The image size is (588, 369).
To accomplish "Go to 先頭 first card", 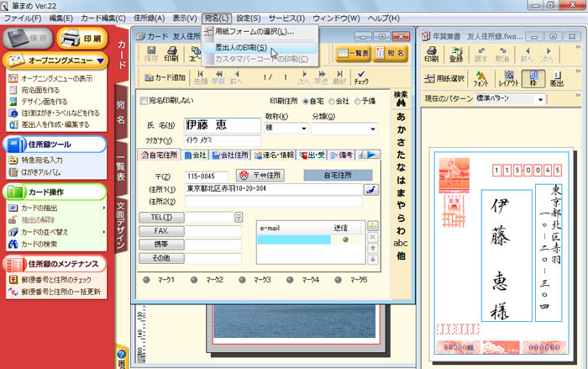I will point(201,77).
